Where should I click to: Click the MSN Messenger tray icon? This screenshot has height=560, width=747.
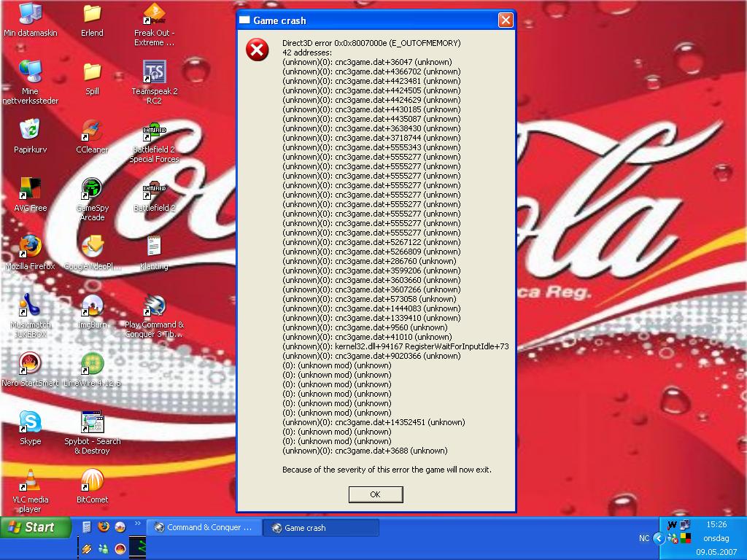coord(672,539)
